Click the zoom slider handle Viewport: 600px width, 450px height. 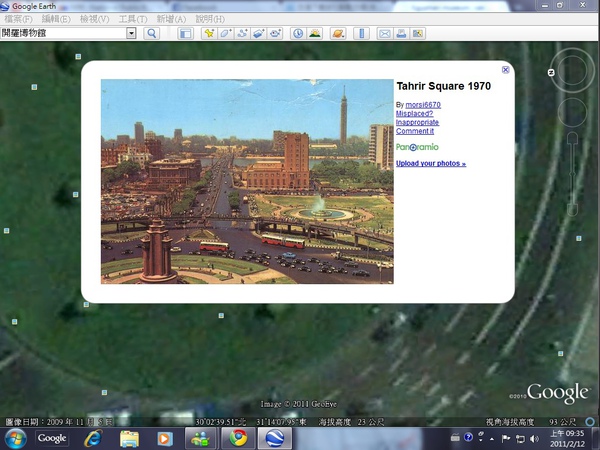(x=572, y=175)
